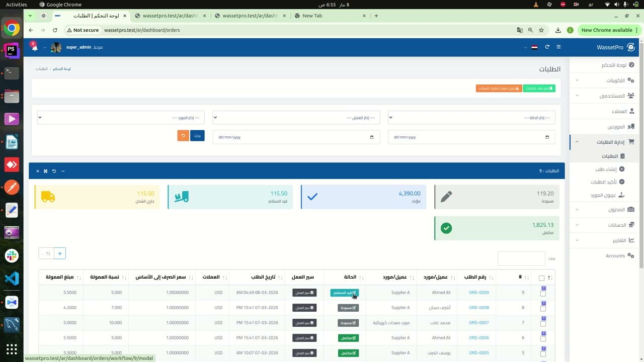
Task: Click the refresh icon in top blue bar
Action: click(547, 47)
